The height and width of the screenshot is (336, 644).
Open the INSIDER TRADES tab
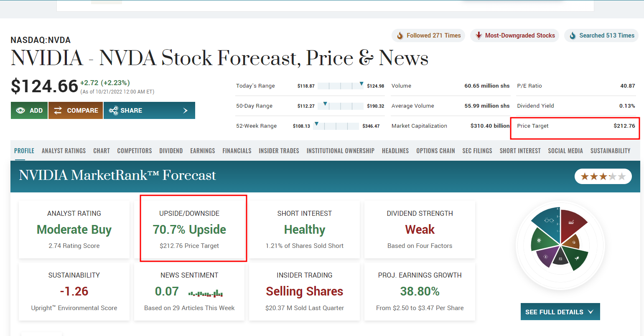tap(279, 151)
